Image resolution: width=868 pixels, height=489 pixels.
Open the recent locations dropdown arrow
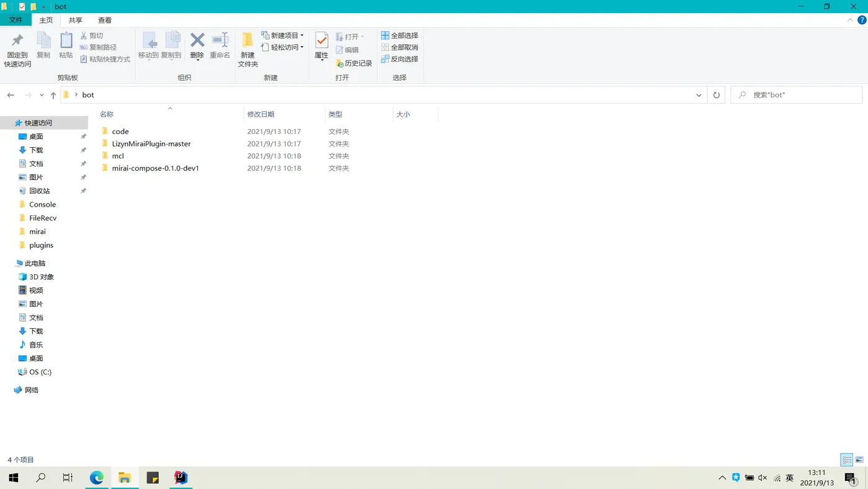42,96
